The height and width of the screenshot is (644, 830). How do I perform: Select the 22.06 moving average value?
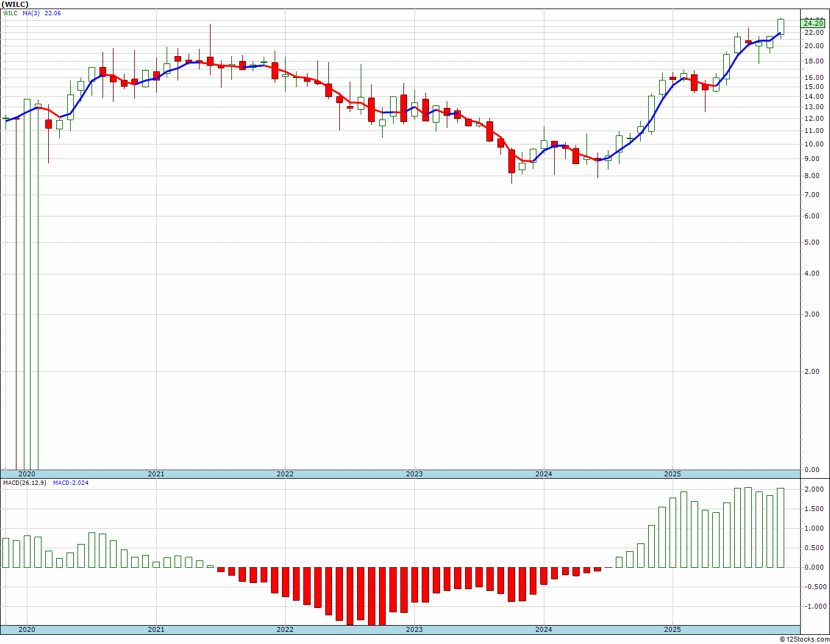click(53, 13)
